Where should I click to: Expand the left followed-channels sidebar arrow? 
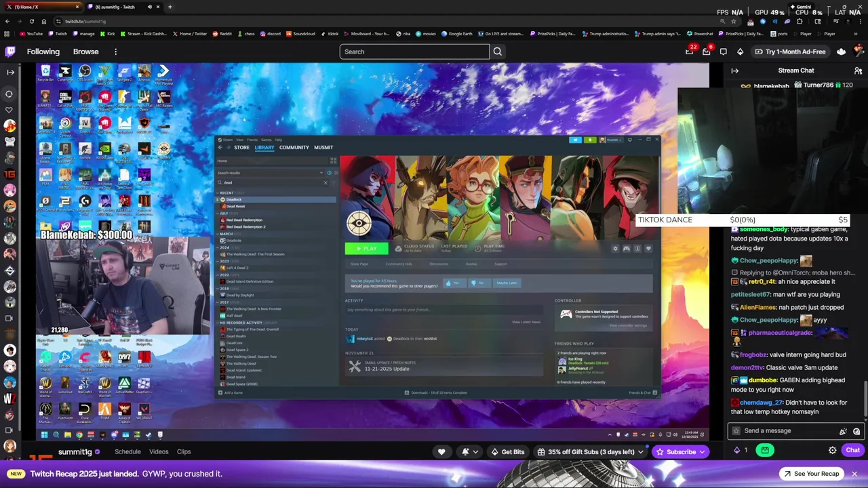click(10, 72)
